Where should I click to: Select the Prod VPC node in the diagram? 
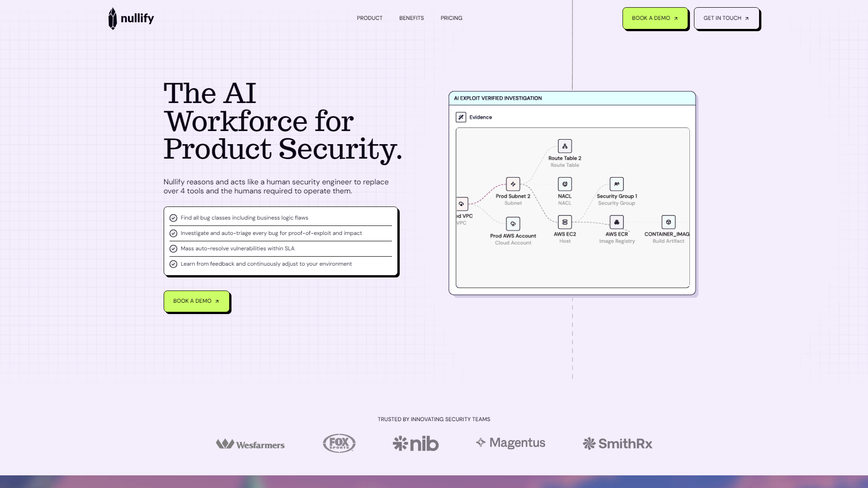pos(462,204)
